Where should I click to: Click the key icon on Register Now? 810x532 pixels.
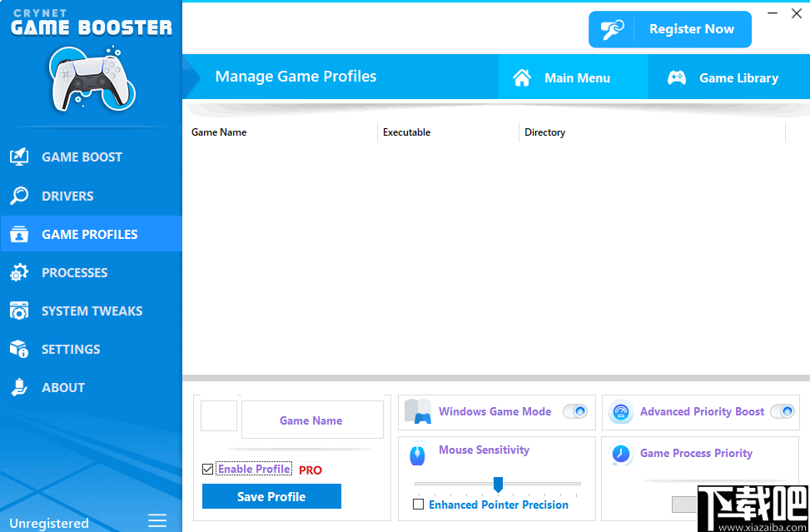pos(612,29)
